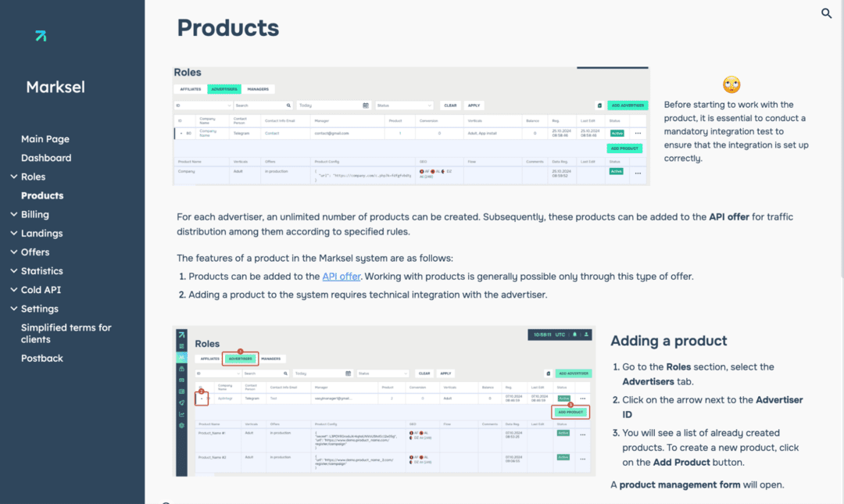Click Add Product in the top Roles screenshot
This screenshot has width=844, height=504.
click(x=624, y=148)
